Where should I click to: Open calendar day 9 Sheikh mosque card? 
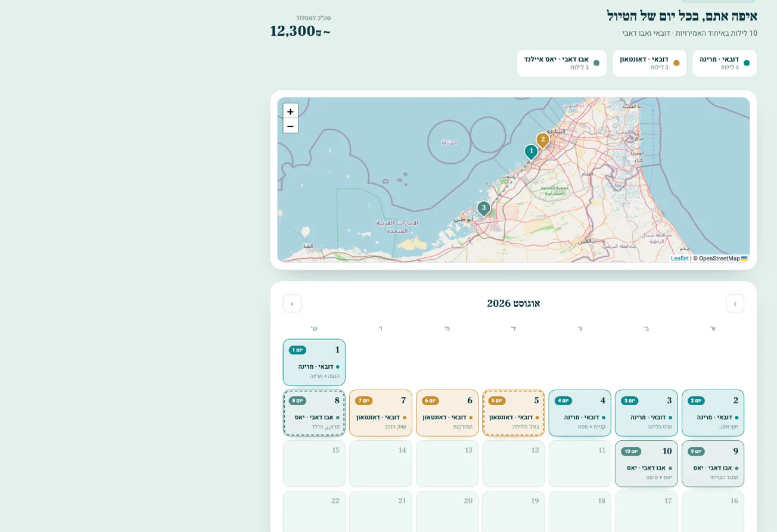(x=713, y=463)
